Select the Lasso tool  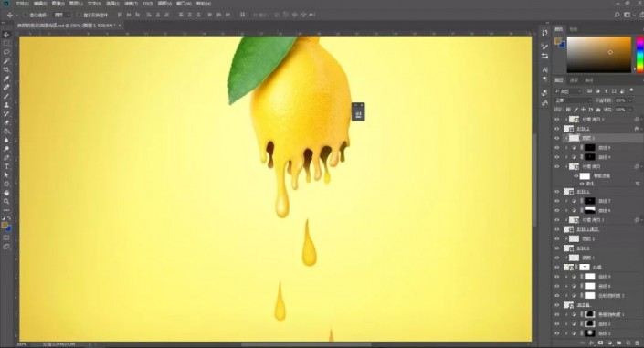click(x=6, y=52)
